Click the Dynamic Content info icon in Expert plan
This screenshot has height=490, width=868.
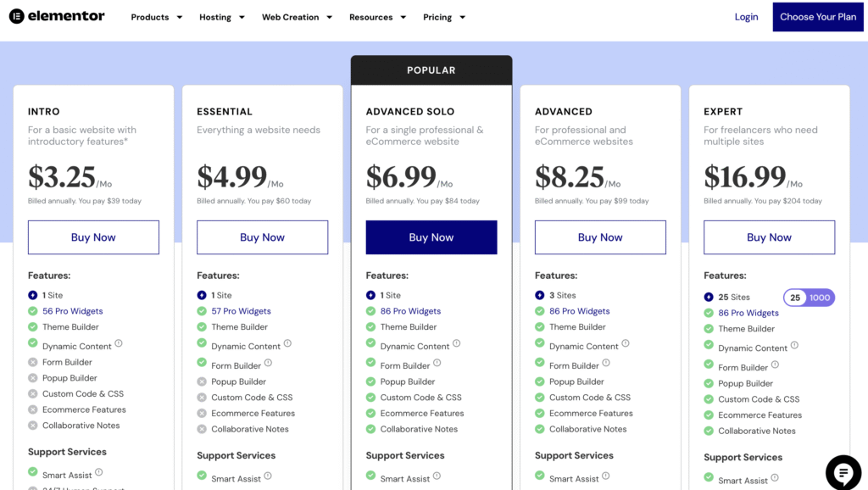coord(795,346)
